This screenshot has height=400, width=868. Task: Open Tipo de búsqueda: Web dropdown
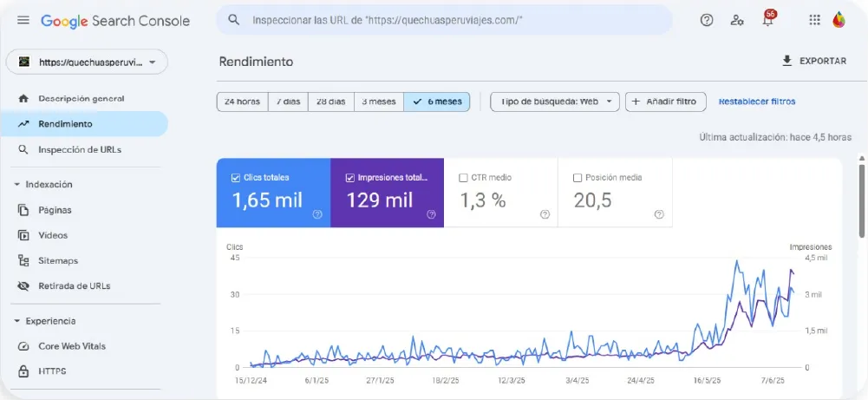tap(555, 102)
